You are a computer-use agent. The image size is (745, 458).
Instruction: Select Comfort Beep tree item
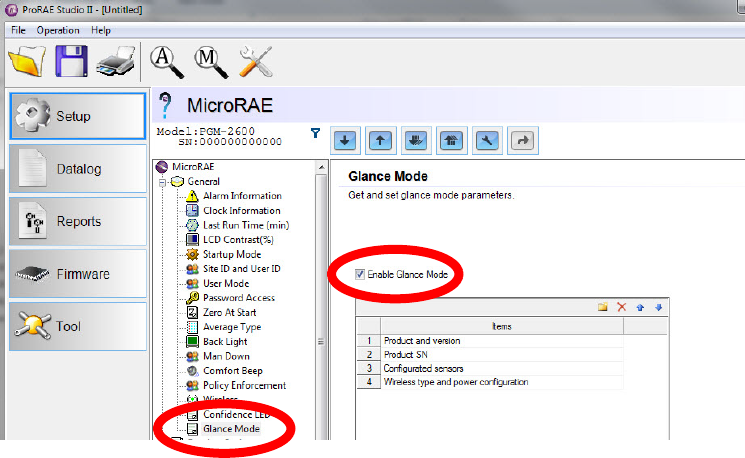click(x=233, y=371)
